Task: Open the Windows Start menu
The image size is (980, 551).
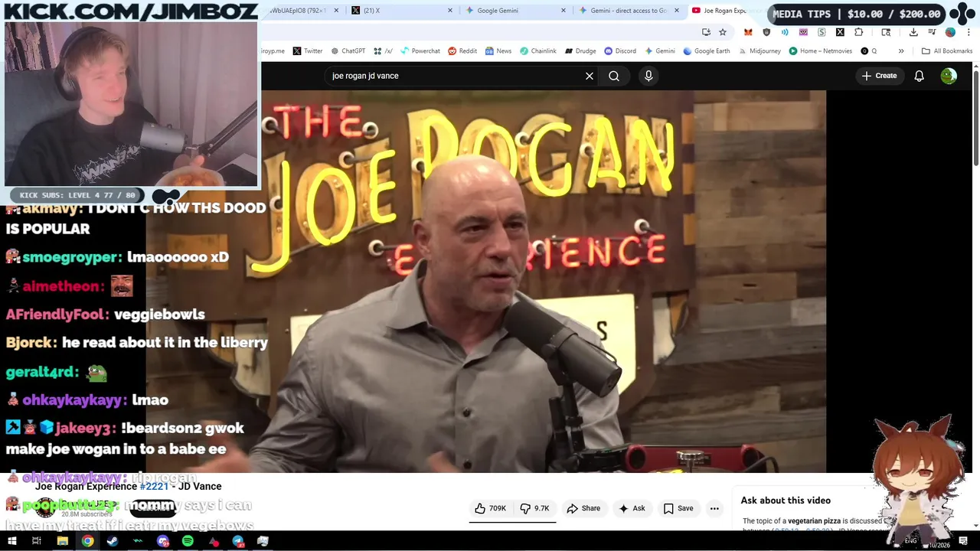Action: click(x=11, y=541)
